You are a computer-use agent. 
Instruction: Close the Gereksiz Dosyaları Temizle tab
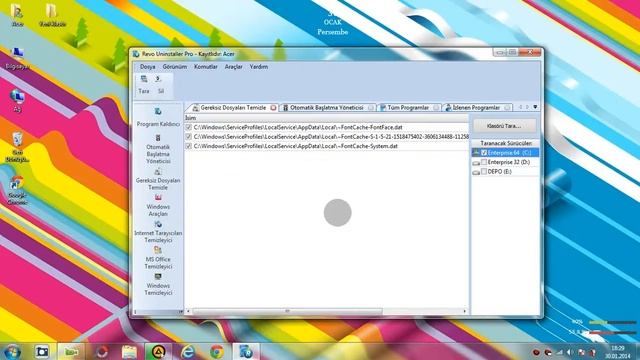[x=273, y=108]
